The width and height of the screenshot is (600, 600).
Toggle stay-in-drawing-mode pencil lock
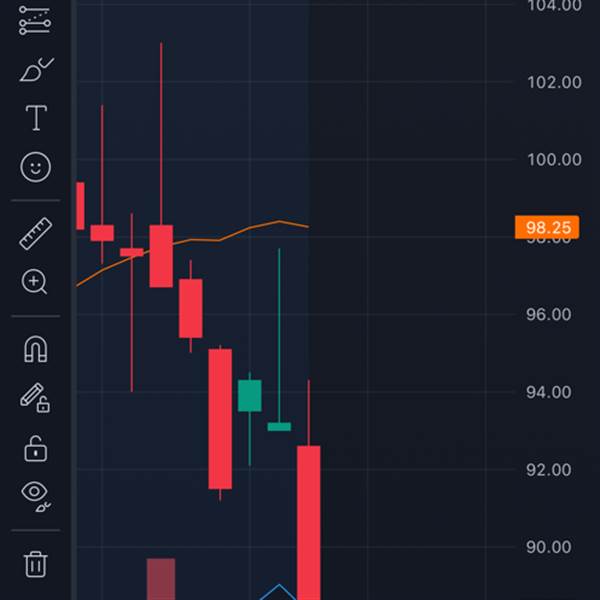[x=35, y=398]
